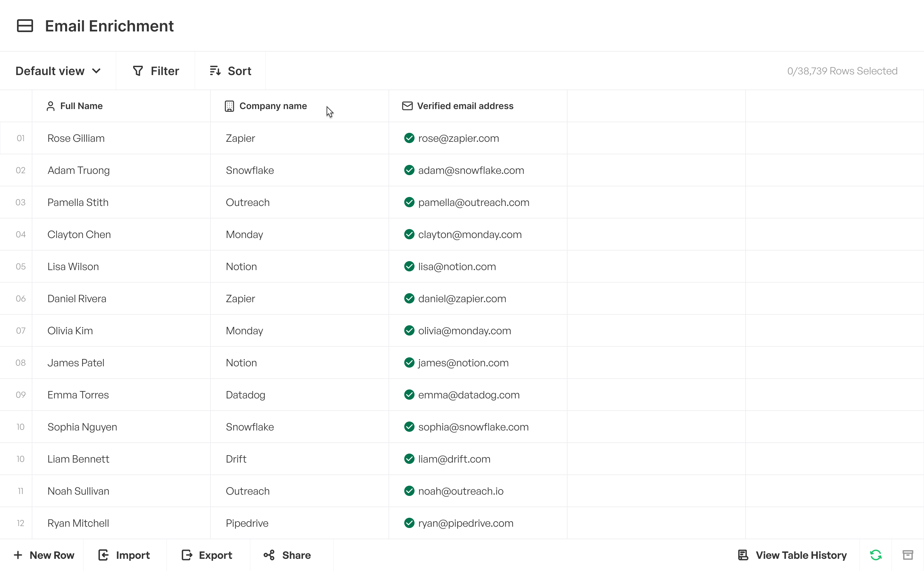
Task: Click the Email Enrichment table icon
Action: (x=25, y=26)
